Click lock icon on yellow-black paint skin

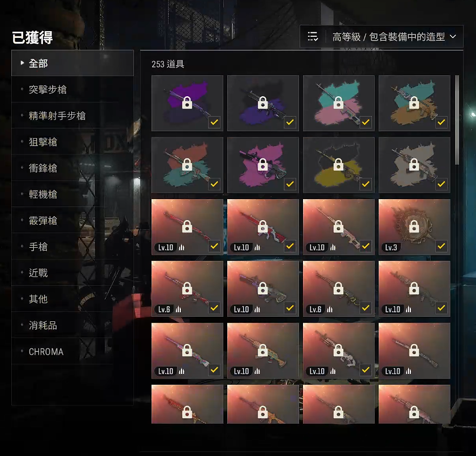pyautogui.click(x=339, y=165)
